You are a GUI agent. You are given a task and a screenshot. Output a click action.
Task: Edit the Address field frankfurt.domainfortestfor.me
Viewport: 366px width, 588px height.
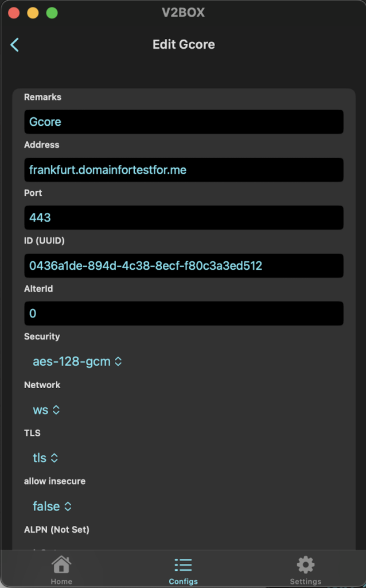tap(184, 169)
